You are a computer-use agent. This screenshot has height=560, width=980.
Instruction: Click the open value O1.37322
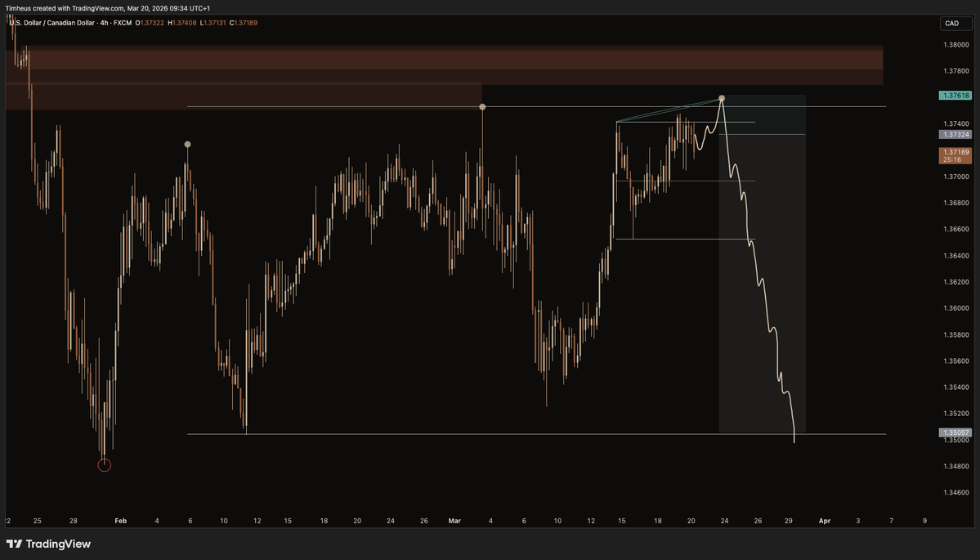pyautogui.click(x=150, y=23)
